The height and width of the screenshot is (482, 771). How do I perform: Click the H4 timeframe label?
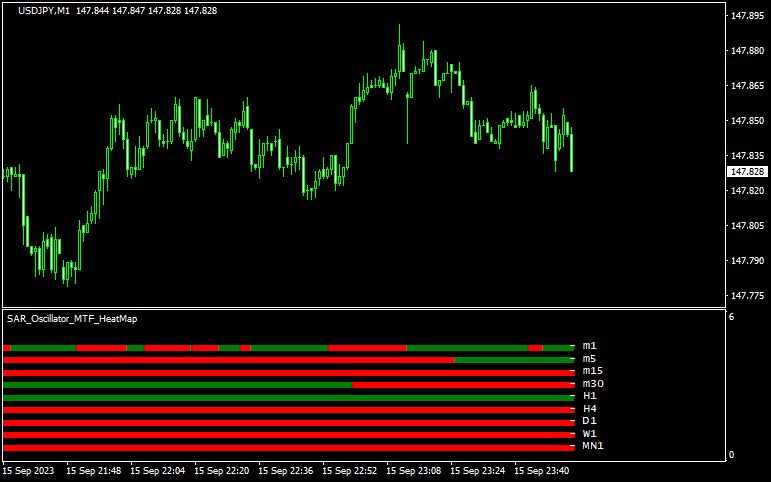click(590, 409)
